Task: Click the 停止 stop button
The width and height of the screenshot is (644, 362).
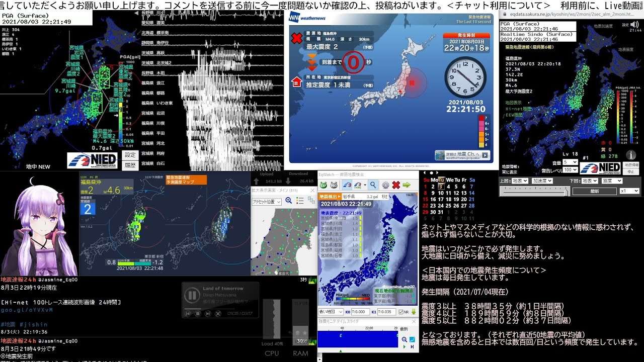Action: pyautogui.click(x=631, y=171)
